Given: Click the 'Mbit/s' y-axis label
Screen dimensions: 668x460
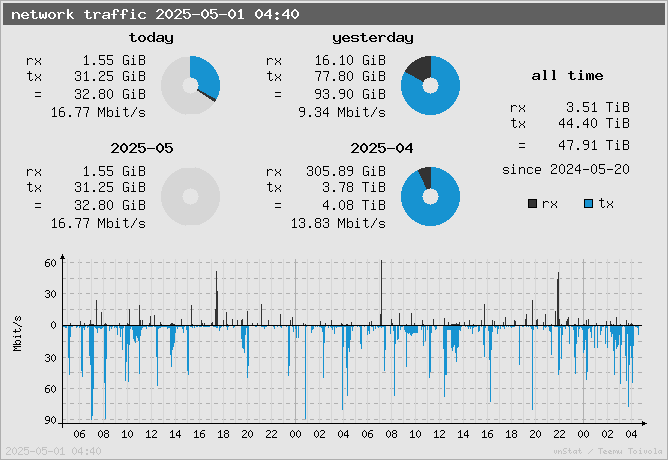Looking at the screenshot, I should coord(17,334).
